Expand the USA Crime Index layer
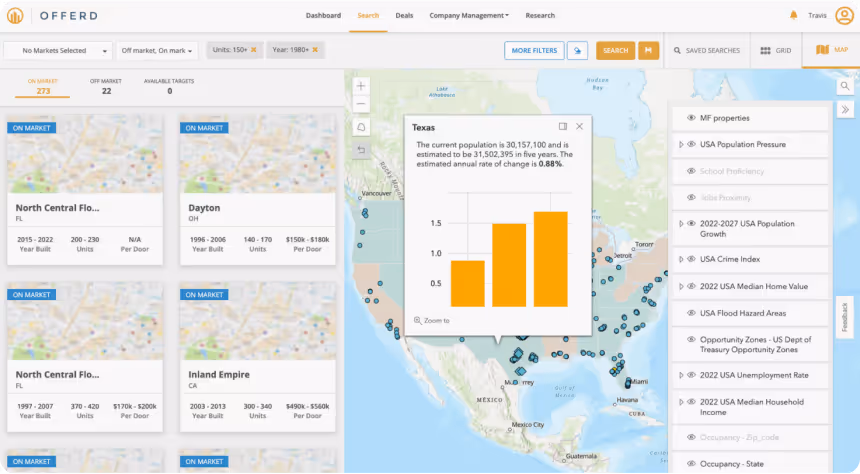This screenshot has height=474, width=860. (x=681, y=259)
